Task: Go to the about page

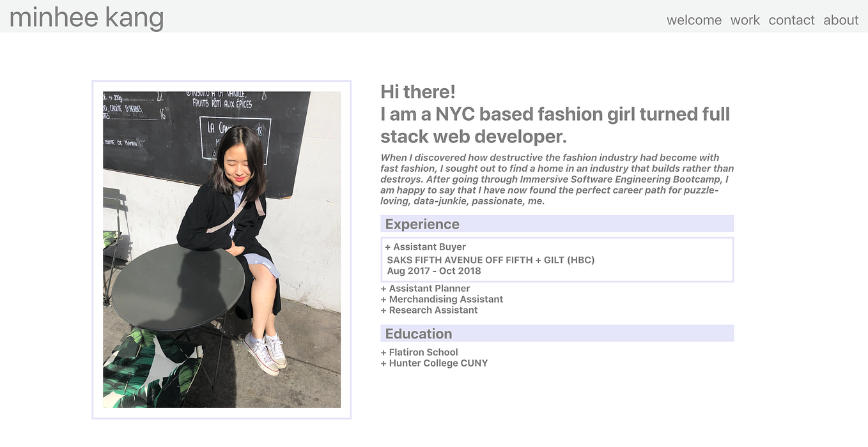Action: pos(841,20)
